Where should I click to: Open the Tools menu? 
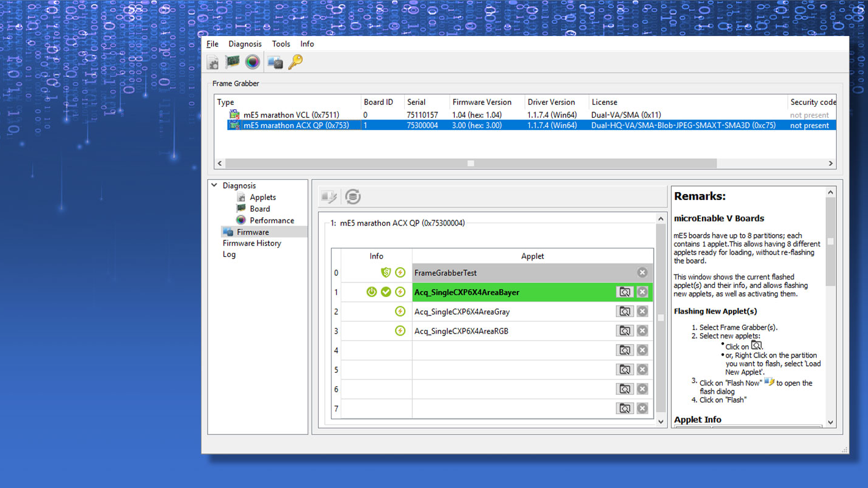tap(281, 44)
